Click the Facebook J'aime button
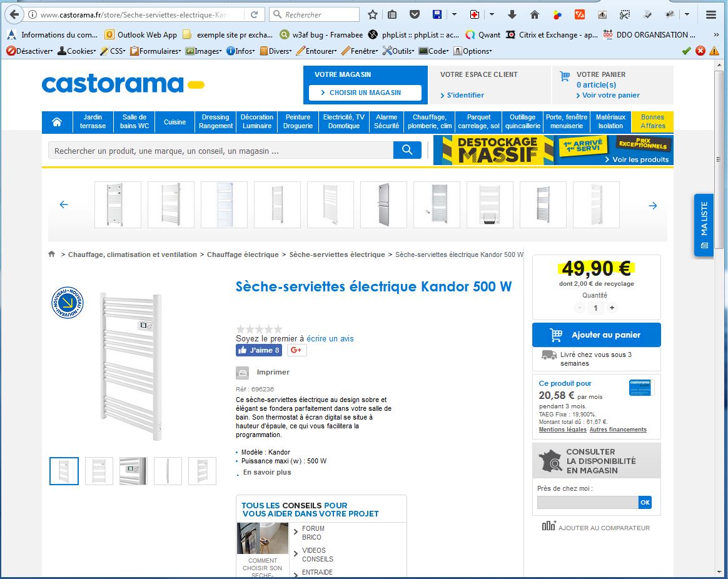Image resolution: width=728 pixels, height=579 pixels. click(x=258, y=350)
